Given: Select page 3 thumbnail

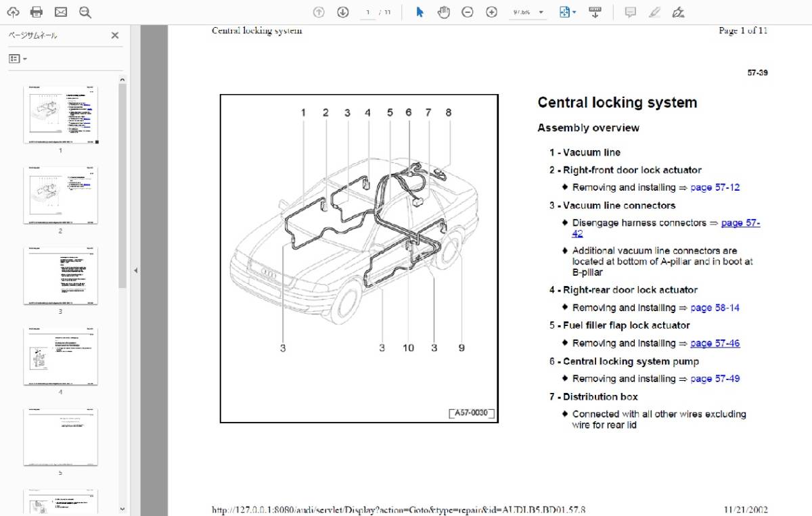Looking at the screenshot, I should pos(60,276).
